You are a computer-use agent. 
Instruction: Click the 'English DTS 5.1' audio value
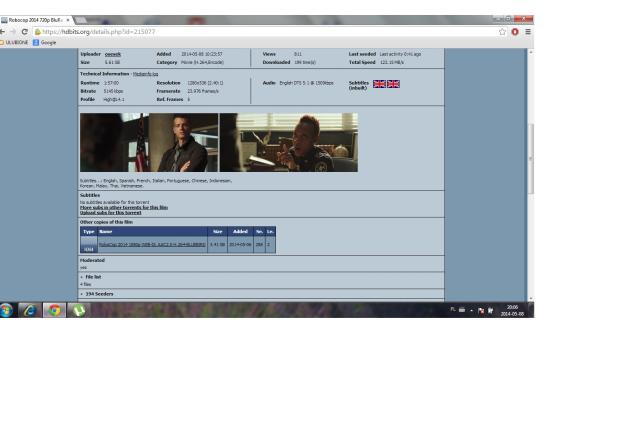307,83
